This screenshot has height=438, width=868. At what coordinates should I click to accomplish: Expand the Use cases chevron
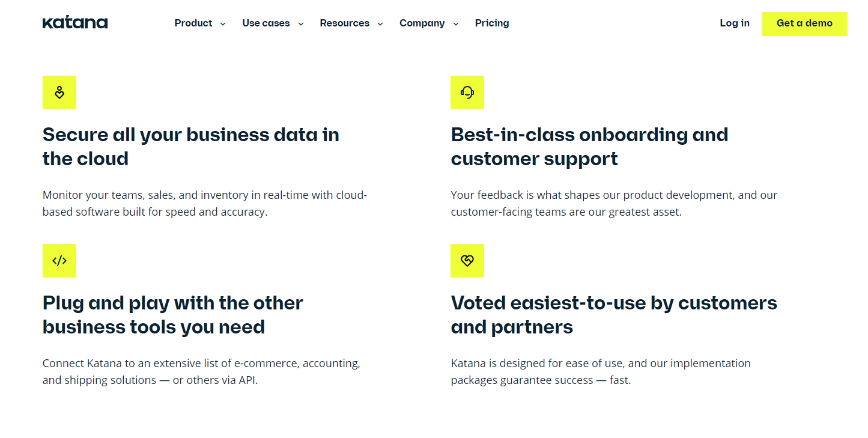coord(301,24)
